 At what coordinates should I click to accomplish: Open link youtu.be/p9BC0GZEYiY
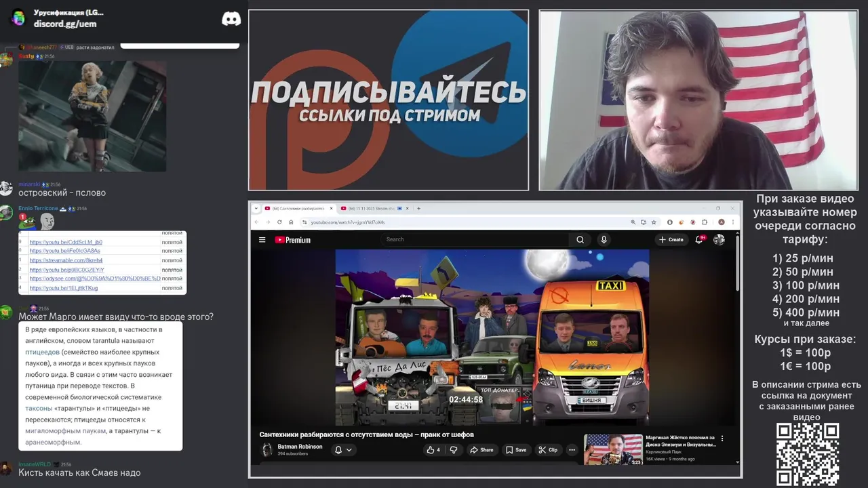(67, 270)
